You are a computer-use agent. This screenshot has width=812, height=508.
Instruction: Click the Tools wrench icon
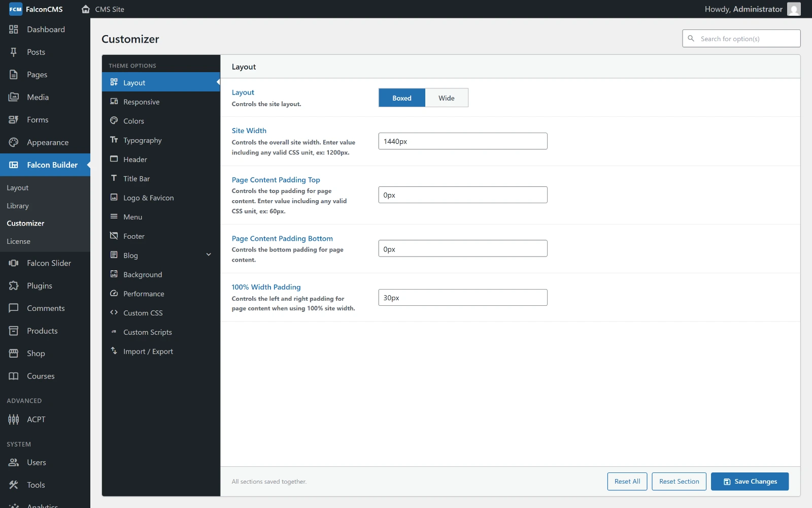pyautogui.click(x=14, y=485)
